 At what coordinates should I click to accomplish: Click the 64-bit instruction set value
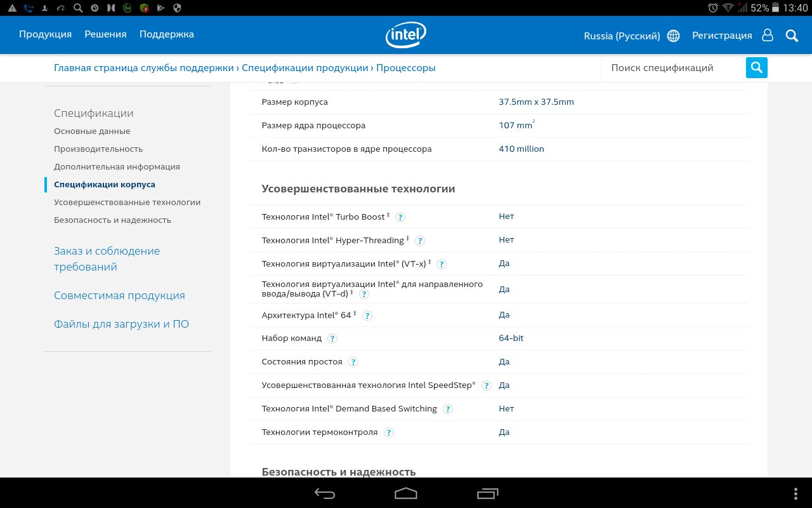[x=511, y=338]
